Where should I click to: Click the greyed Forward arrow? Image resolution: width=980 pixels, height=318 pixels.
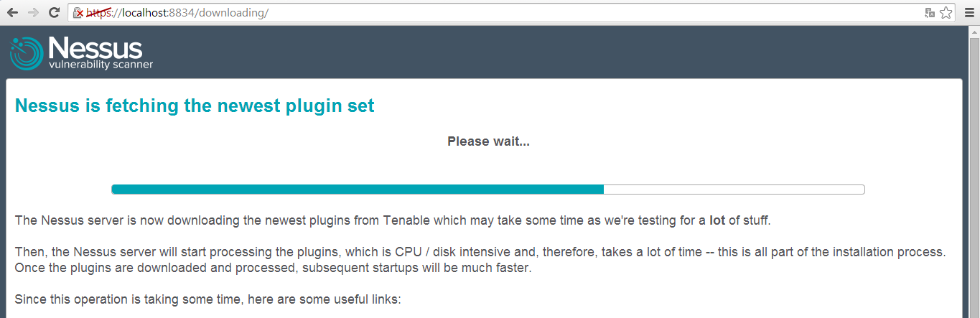(x=33, y=12)
